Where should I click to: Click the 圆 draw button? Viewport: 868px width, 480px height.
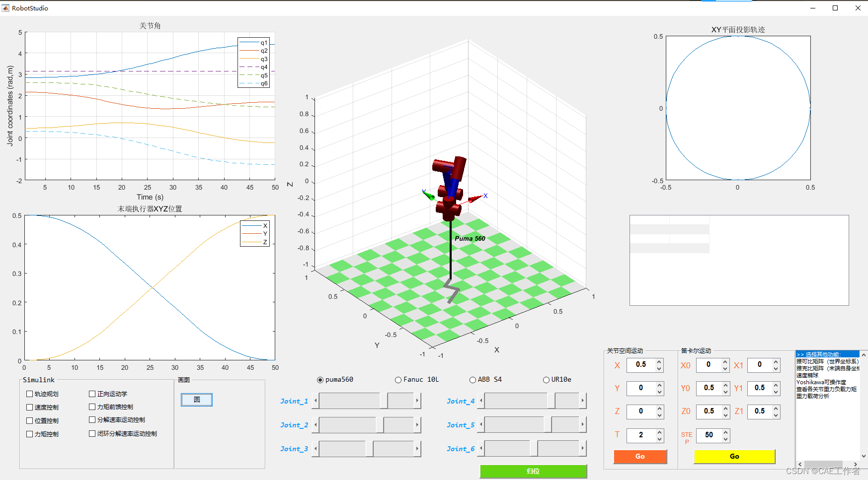(x=197, y=400)
